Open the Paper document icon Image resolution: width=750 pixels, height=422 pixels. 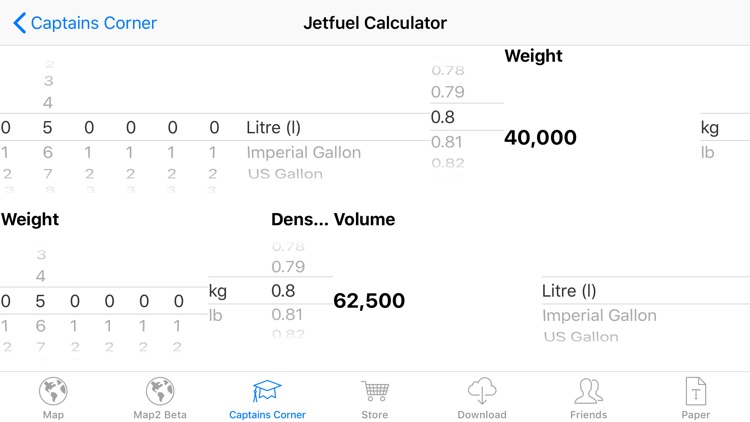coord(695,391)
